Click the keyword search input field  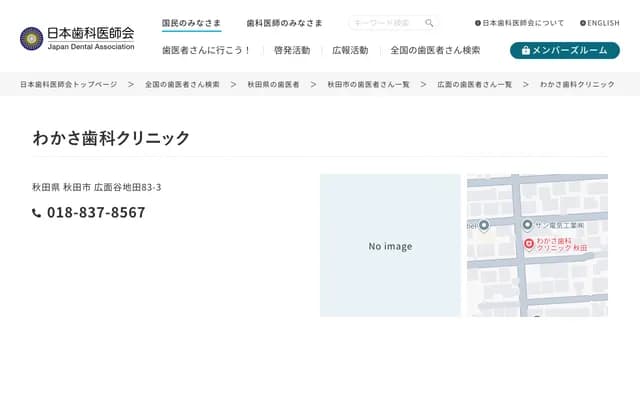click(x=384, y=23)
